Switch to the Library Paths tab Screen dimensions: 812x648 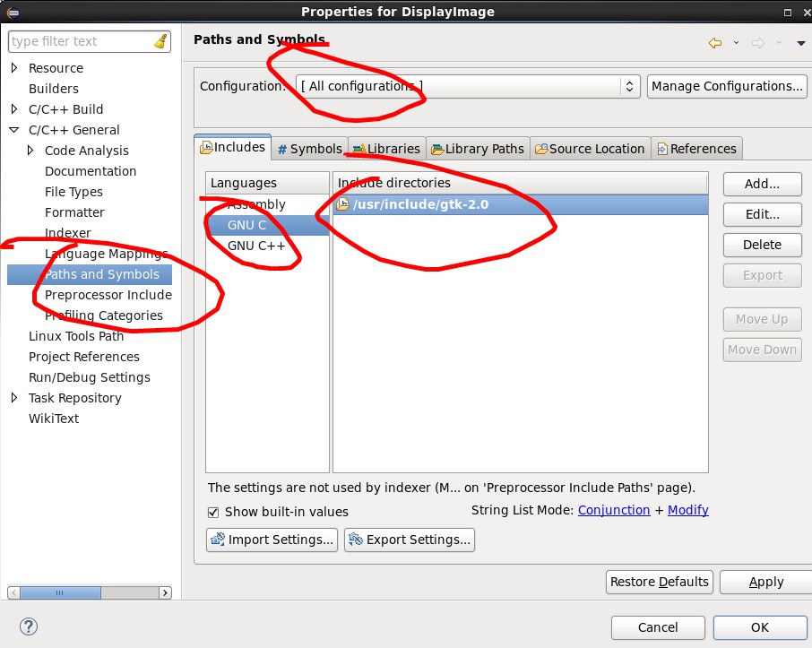coord(477,149)
